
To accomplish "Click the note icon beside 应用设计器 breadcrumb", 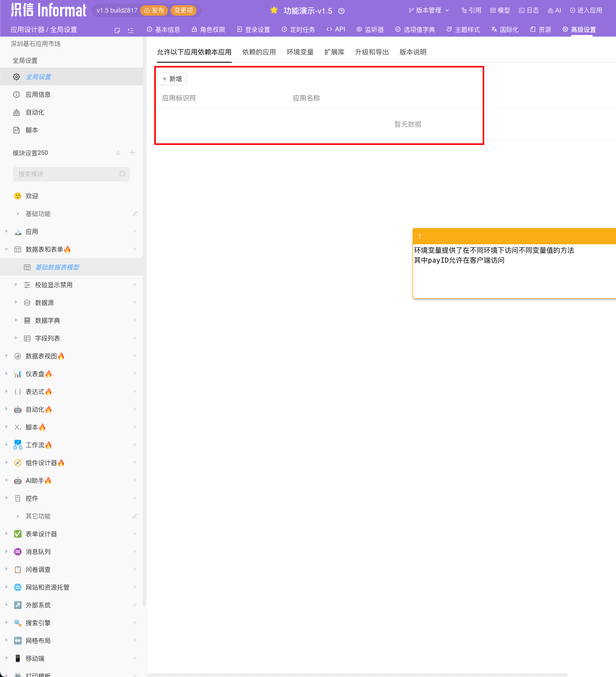I will pos(117,30).
